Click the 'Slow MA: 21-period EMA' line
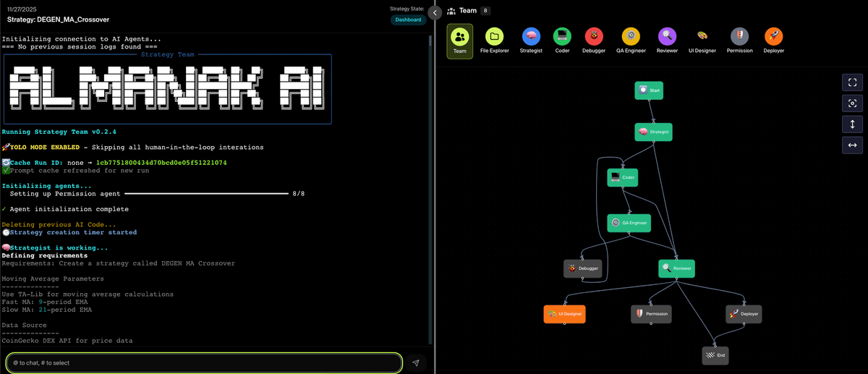The image size is (868, 374). pos(47,310)
